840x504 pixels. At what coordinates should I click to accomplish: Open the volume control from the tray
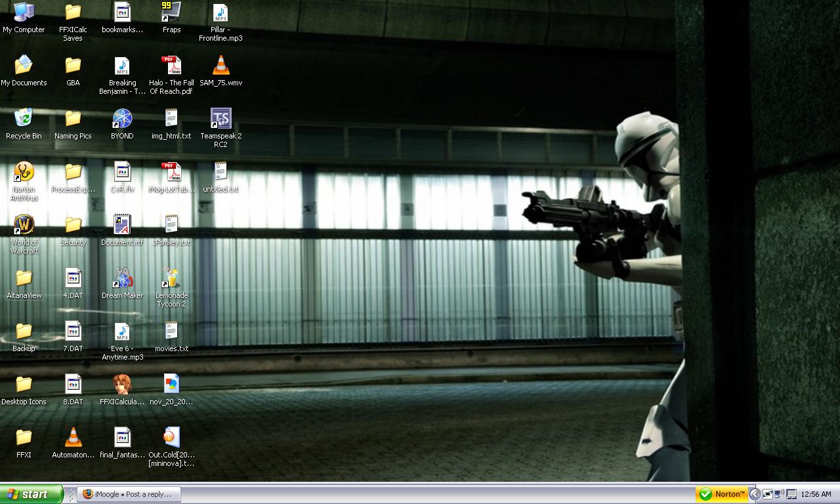point(781,494)
